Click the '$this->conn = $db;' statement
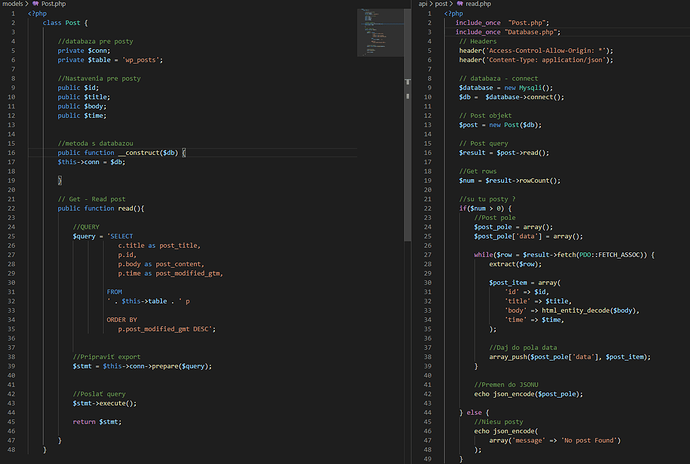This screenshot has height=464, width=690. 91,162
